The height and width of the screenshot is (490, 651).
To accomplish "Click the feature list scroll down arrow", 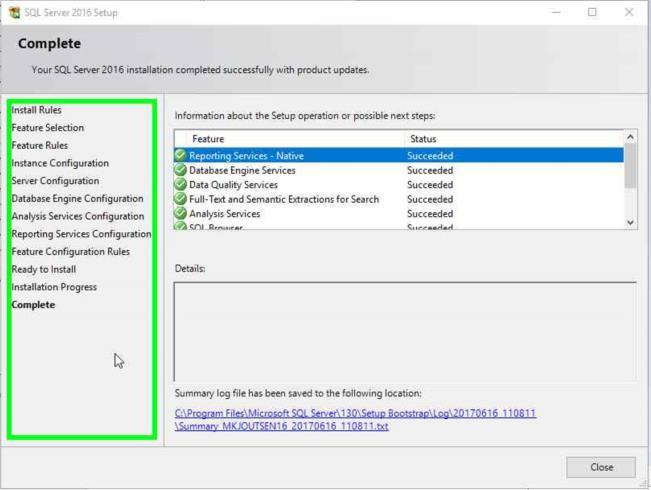I will (x=630, y=223).
